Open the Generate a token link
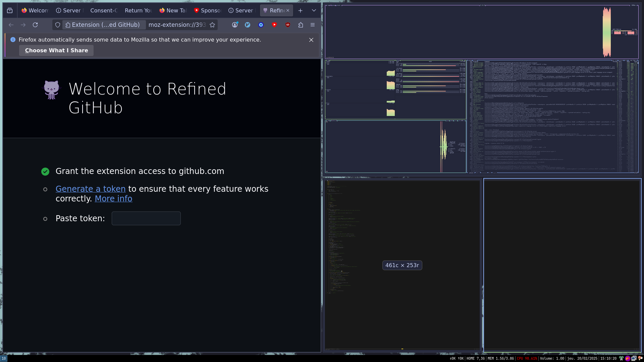Viewport: 644px width, 362px height. 91,189
